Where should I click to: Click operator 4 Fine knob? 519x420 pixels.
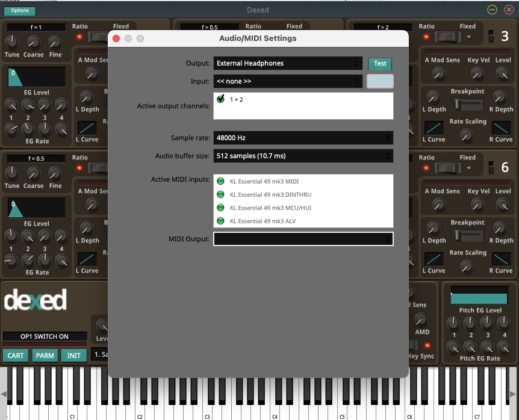55,173
